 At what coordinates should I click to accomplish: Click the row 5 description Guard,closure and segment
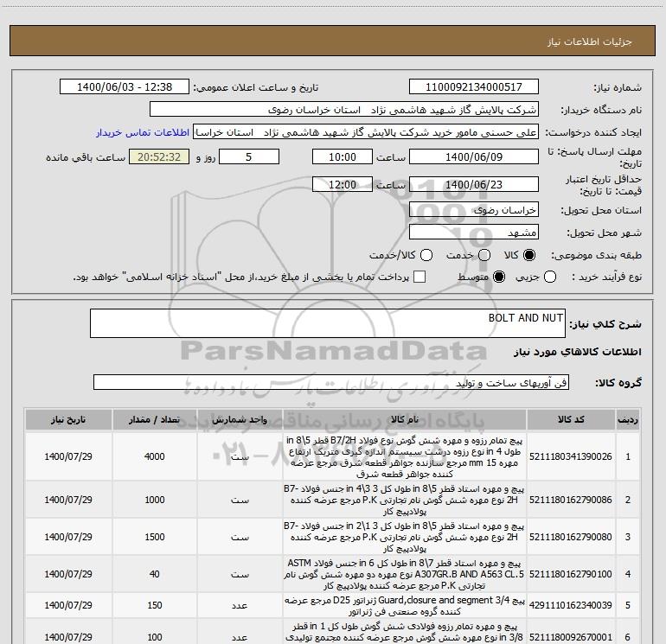pyautogui.click(x=404, y=606)
